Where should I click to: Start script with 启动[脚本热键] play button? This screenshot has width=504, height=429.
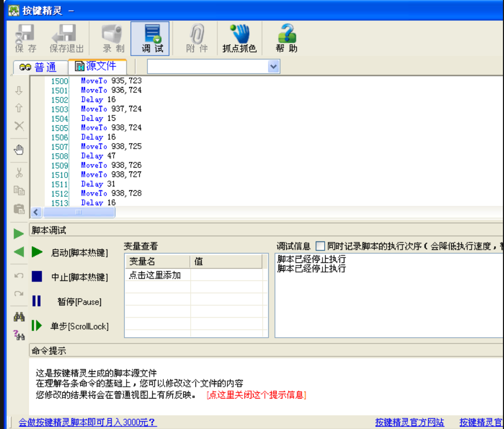[70, 253]
